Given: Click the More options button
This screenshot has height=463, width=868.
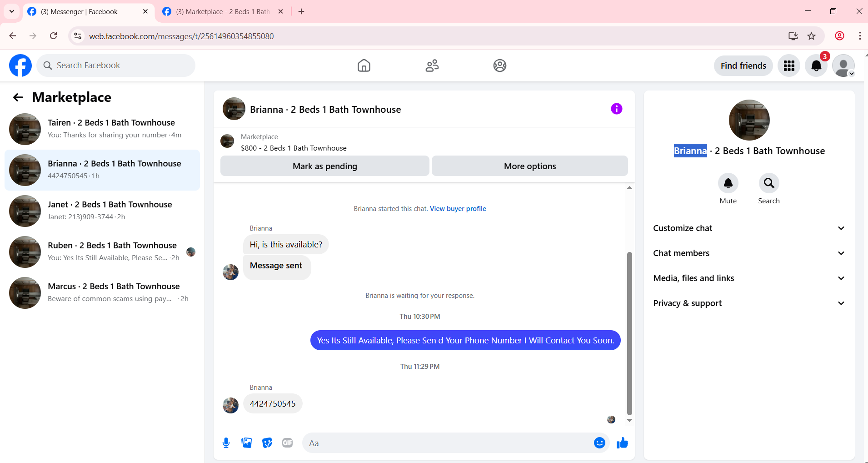Looking at the screenshot, I should [530, 166].
